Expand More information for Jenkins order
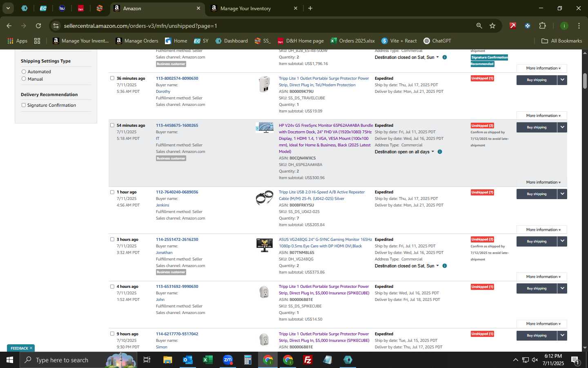588x368 pixels. tap(541, 229)
